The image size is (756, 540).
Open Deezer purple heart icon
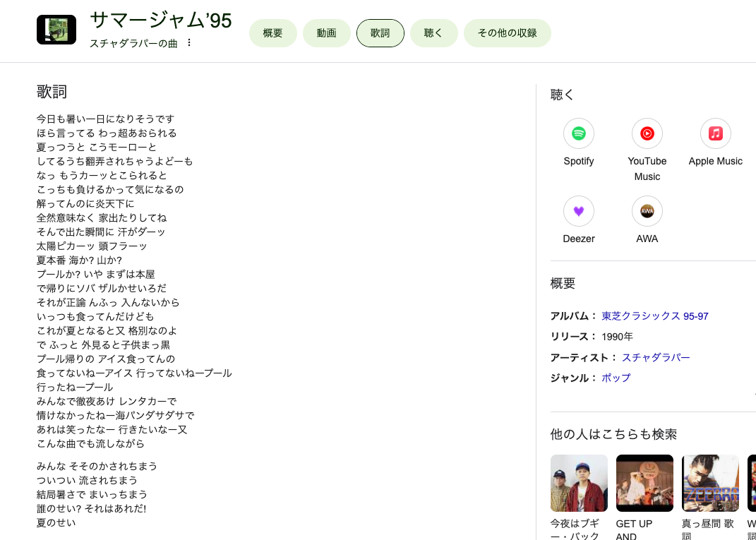point(579,211)
